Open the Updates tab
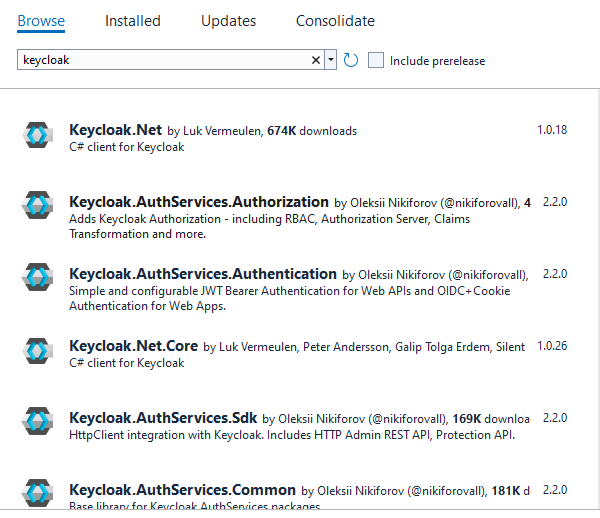The width and height of the screenshot is (600, 518). point(228,20)
